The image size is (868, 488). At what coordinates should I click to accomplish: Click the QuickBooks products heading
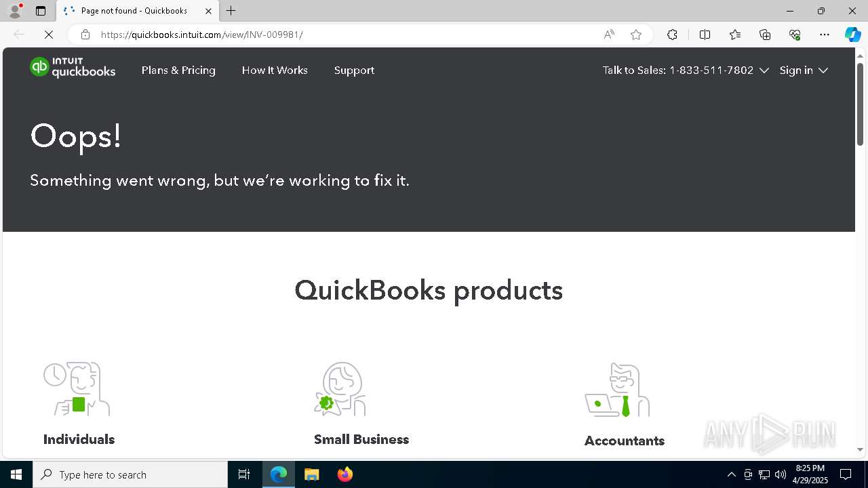pos(429,291)
